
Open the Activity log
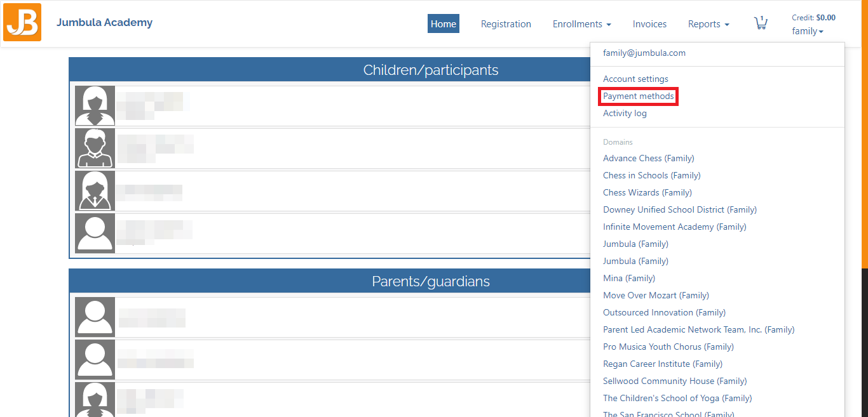[625, 114]
